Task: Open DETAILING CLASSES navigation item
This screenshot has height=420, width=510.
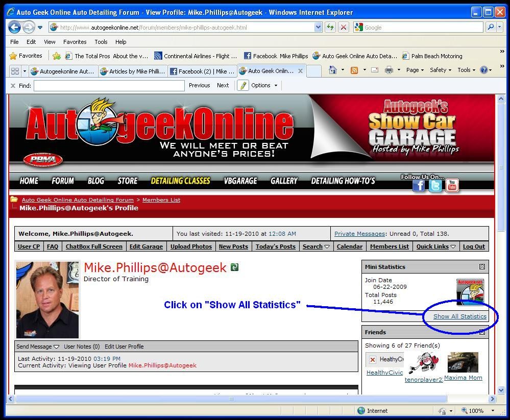Action: click(x=180, y=181)
